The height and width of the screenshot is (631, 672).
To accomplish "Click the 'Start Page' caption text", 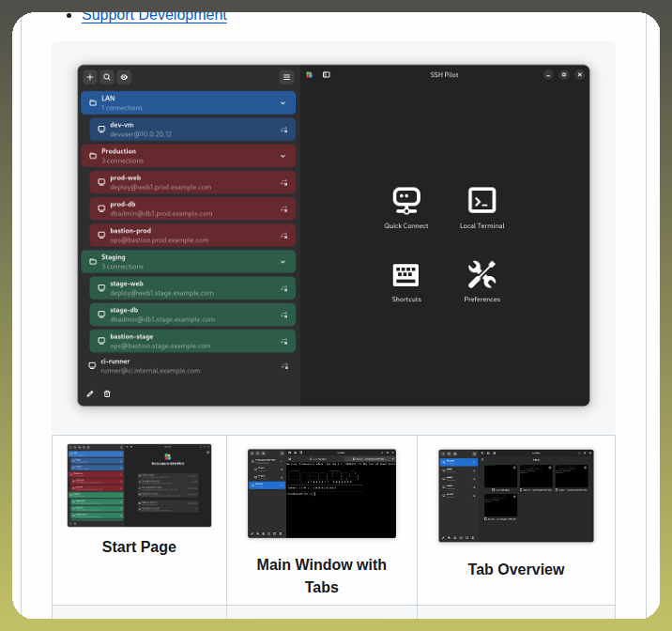I will [x=139, y=547].
